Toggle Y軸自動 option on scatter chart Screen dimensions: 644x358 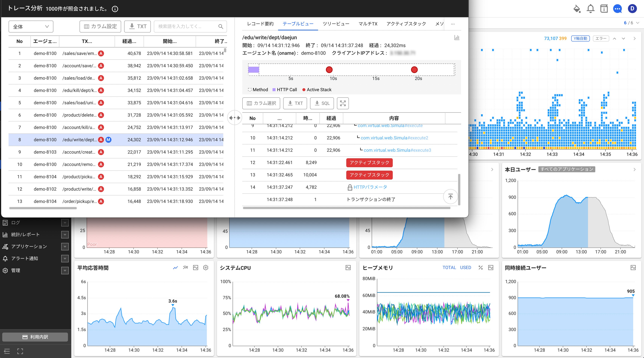coord(580,38)
